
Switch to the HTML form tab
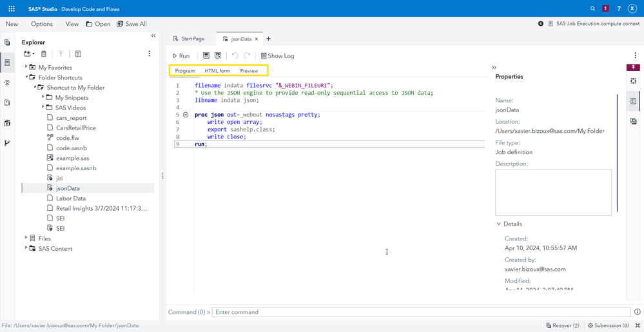pyautogui.click(x=217, y=71)
